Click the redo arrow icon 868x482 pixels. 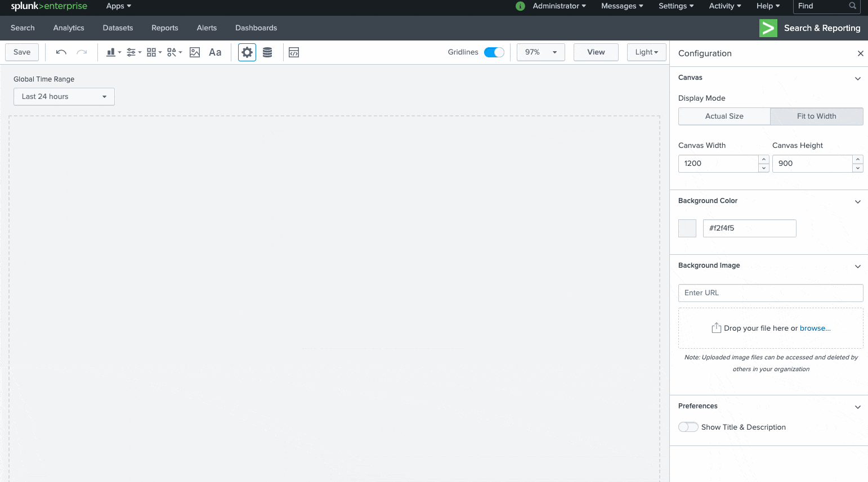82,52
